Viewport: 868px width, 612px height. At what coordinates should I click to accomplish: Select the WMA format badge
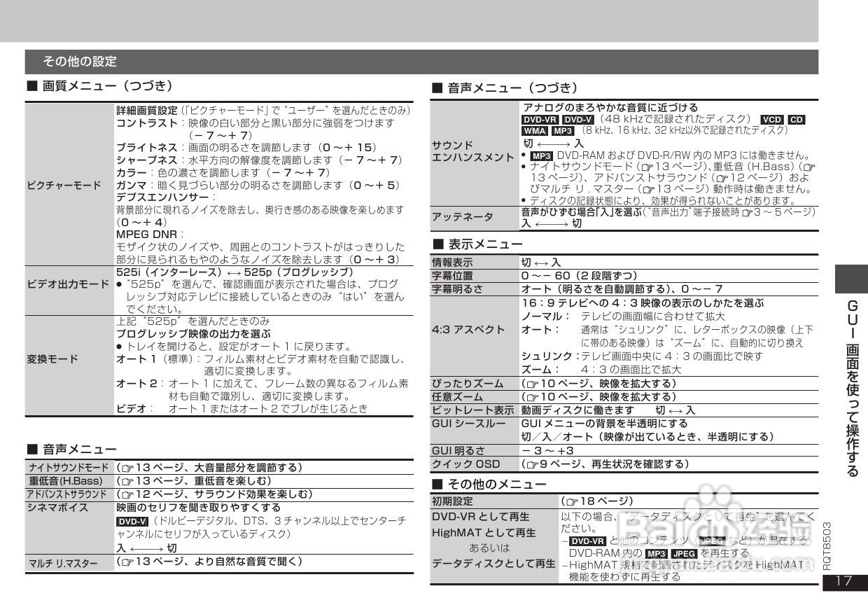pyautogui.click(x=533, y=130)
